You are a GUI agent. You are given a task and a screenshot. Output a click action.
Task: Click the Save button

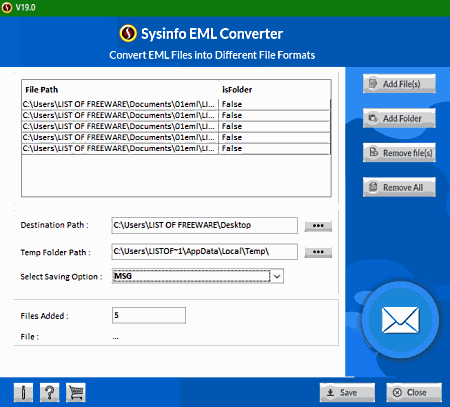click(x=347, y=392)
